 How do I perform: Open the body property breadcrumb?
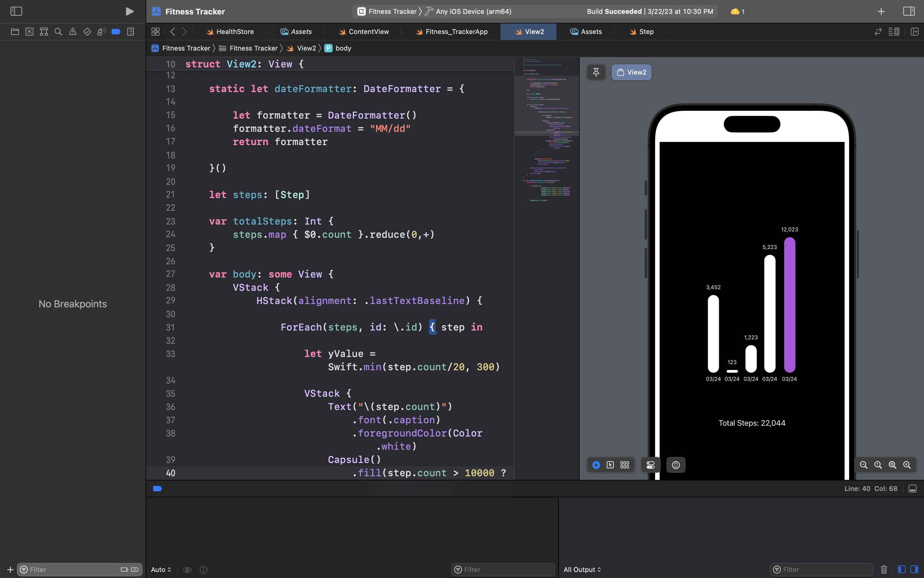pyautogui.click(x=338, y=48)
